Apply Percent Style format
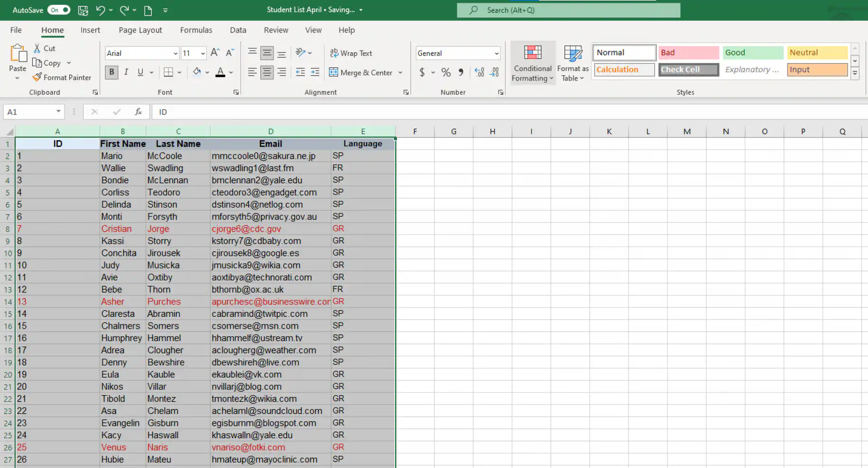This screenshot has height=468, width=868. point(446,72)
